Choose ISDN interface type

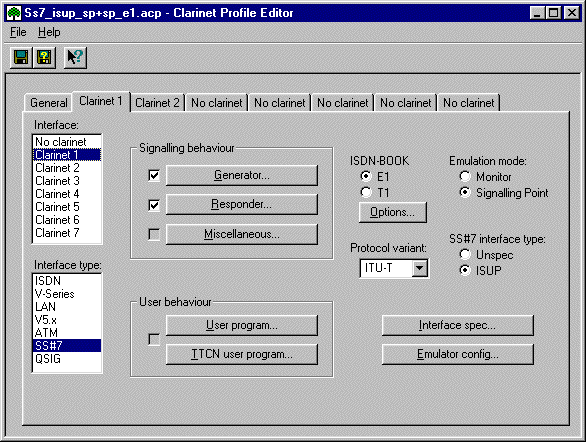[67, 281]
